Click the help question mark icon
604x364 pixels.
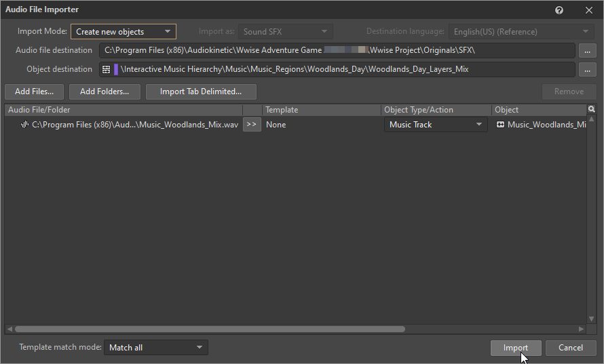559,10
